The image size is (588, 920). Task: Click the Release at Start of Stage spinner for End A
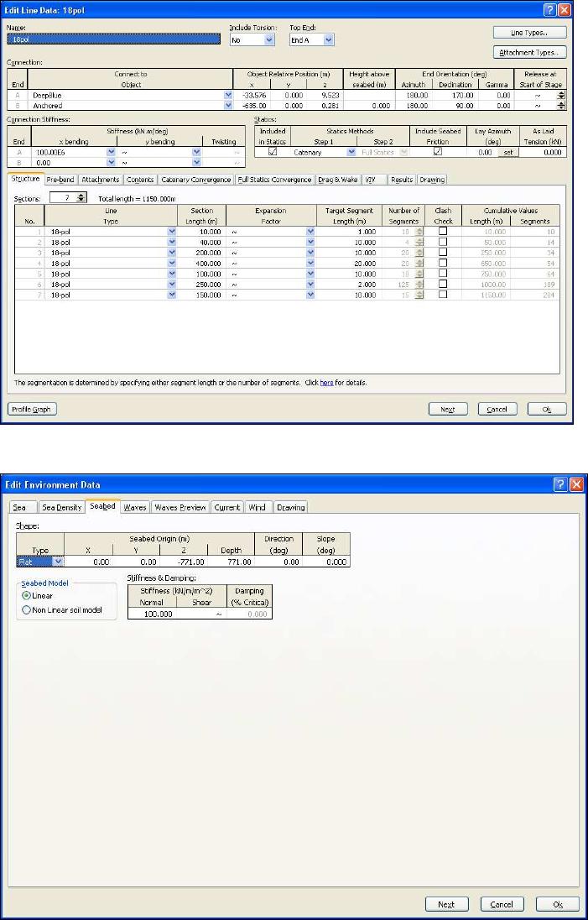[x=561, y=96]
